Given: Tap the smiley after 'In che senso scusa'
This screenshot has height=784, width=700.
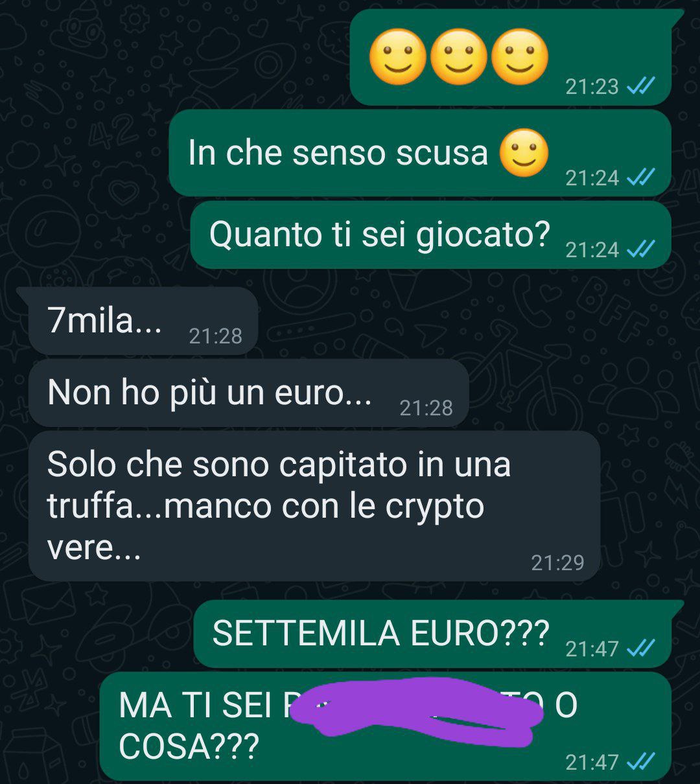Looking at the screenshot, I should click(524, 153).
